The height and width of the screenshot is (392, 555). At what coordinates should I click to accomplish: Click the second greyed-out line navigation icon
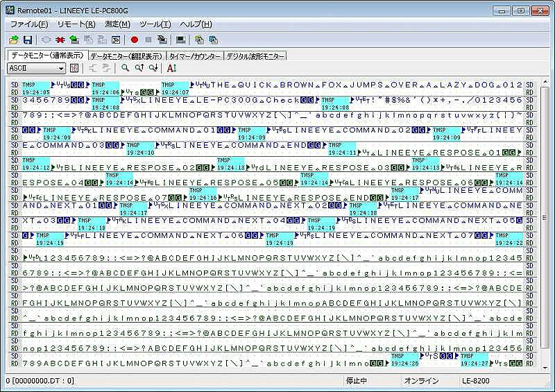tap(106, 68)
